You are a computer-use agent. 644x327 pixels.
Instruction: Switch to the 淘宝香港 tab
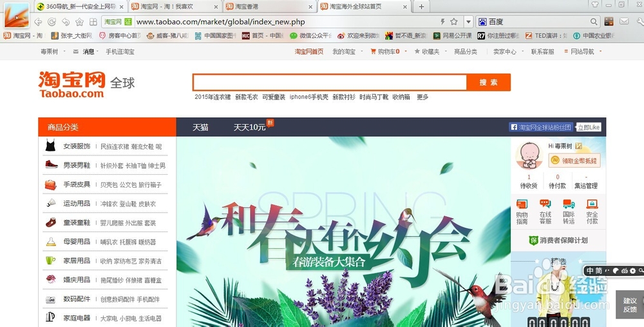coord(269,6)
